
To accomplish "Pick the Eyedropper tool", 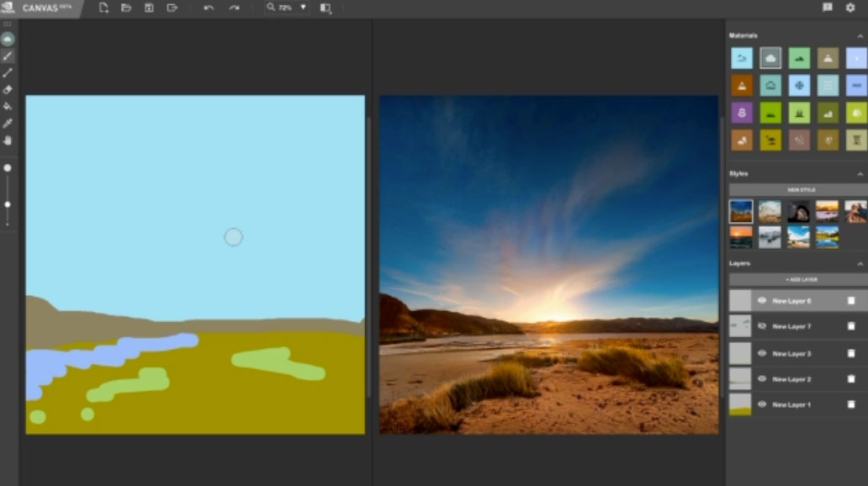I will point(8,123).
